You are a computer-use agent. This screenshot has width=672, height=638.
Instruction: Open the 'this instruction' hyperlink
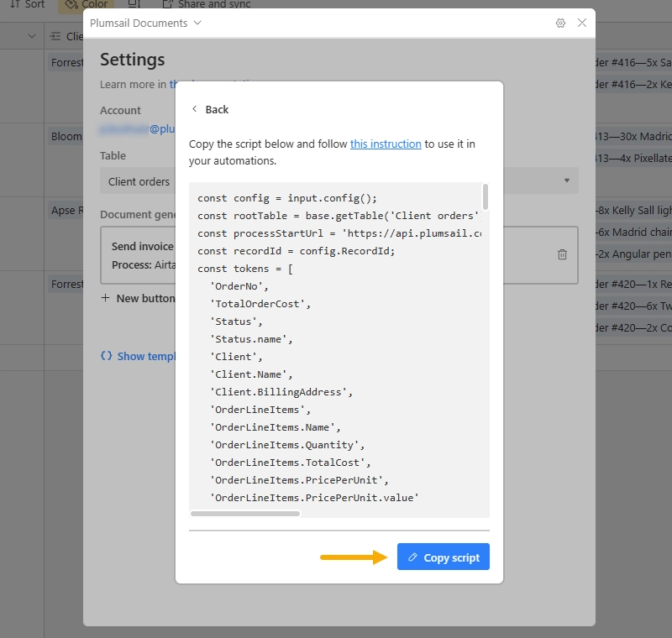[x=386, y=144]
